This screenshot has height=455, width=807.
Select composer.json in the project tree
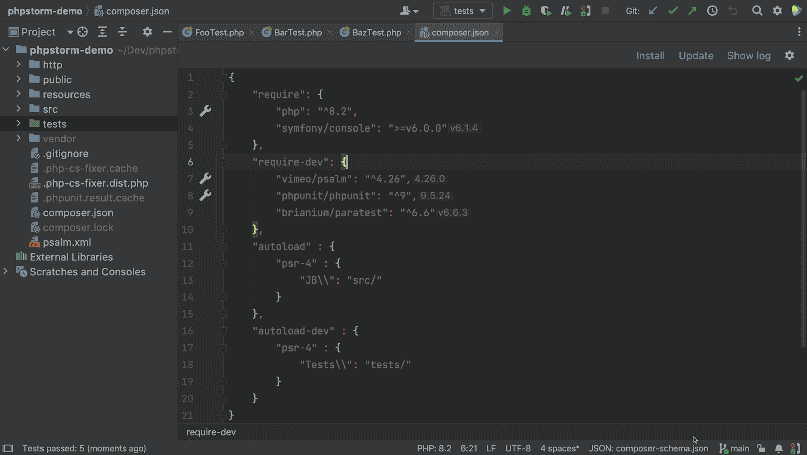coord(78,213)
